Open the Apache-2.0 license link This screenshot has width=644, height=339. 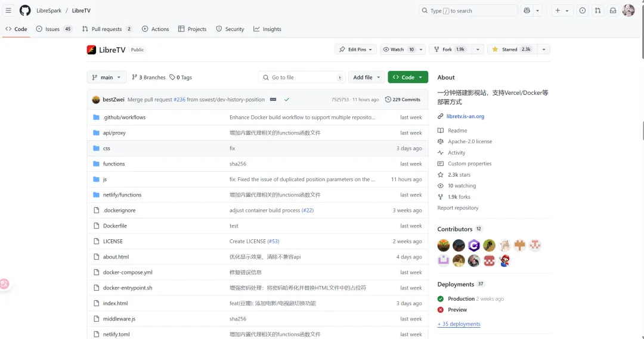470,141
